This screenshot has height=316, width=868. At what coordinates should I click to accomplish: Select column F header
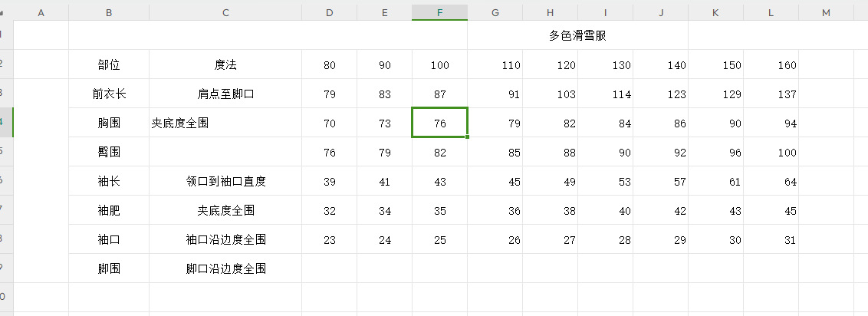pos(439,12)
